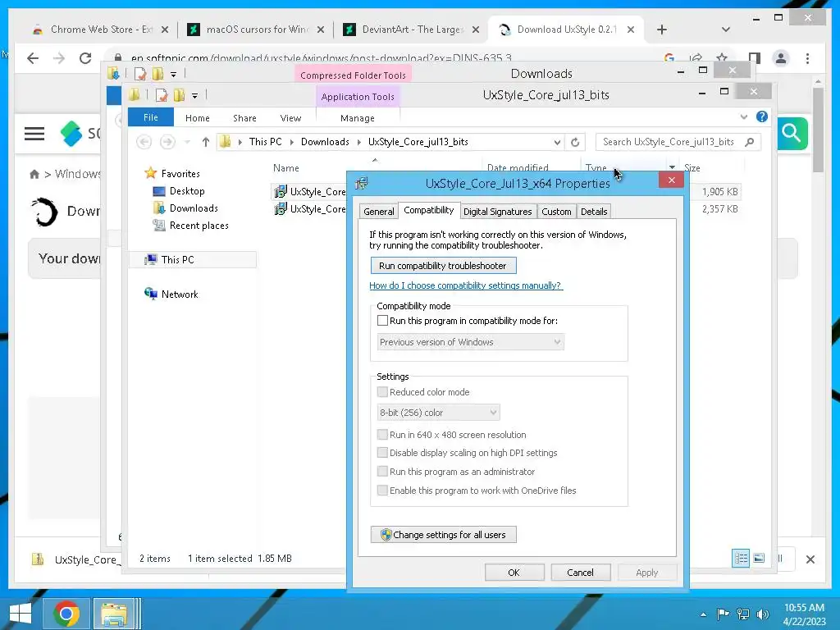Click Run compatibility troubleshooter button

tap(443, 266)
